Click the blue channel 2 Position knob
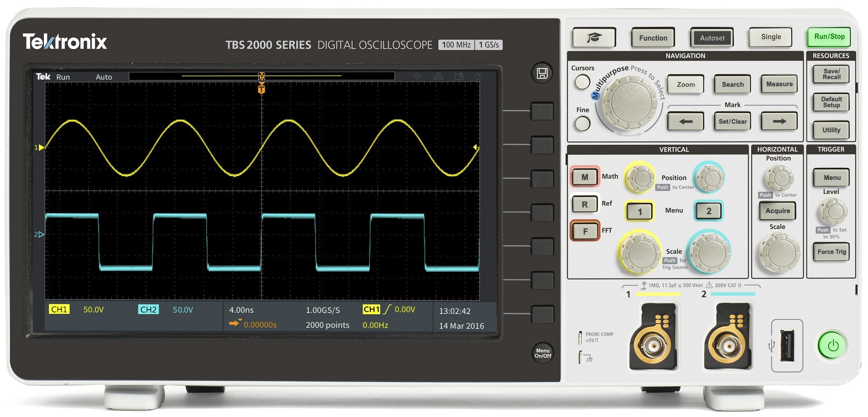 point(709,177)
